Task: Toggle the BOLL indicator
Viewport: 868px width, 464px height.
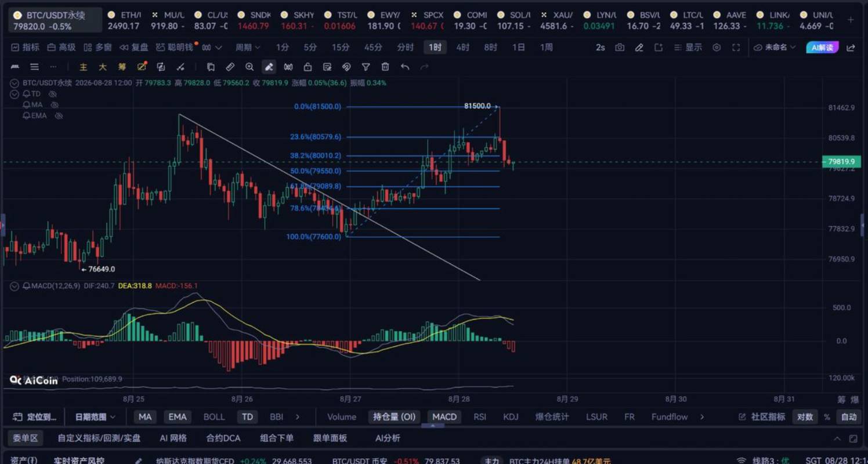Action: tap(214, 417)
